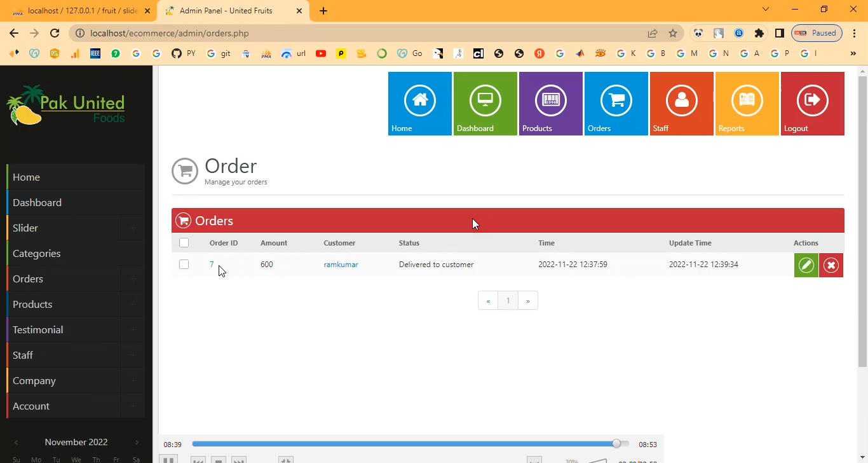Go to next page in pagination
Viewport: 868px width, 463px height.
tap(527, 301)
